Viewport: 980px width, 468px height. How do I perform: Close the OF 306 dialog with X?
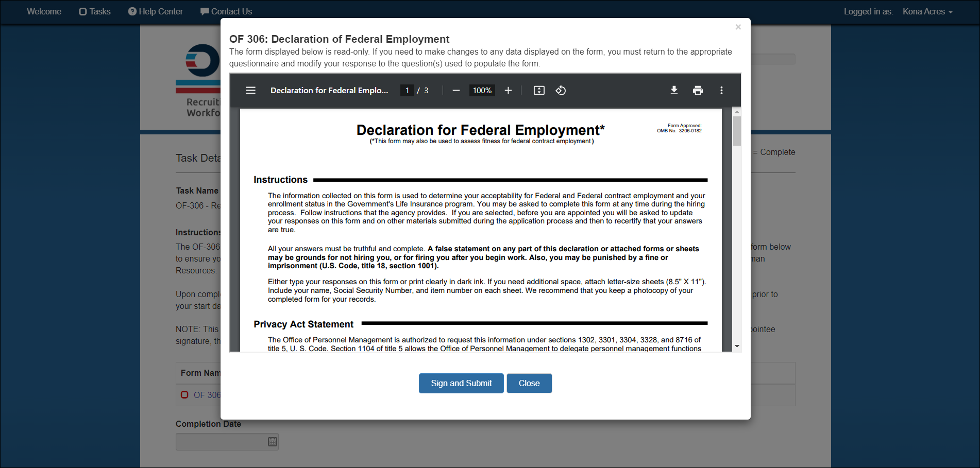[x=738, y=27]
